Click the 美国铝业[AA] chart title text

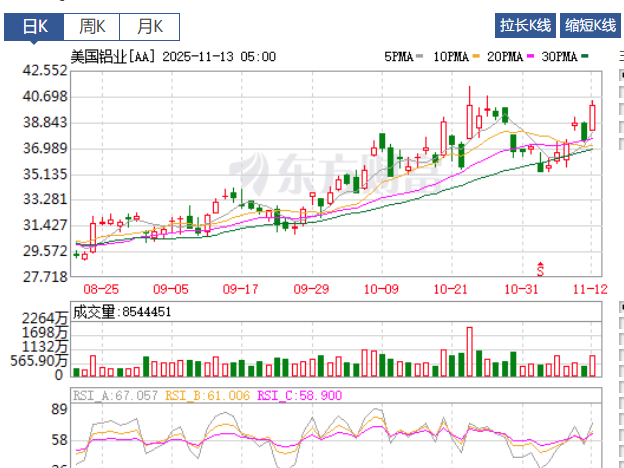point(113,57)
